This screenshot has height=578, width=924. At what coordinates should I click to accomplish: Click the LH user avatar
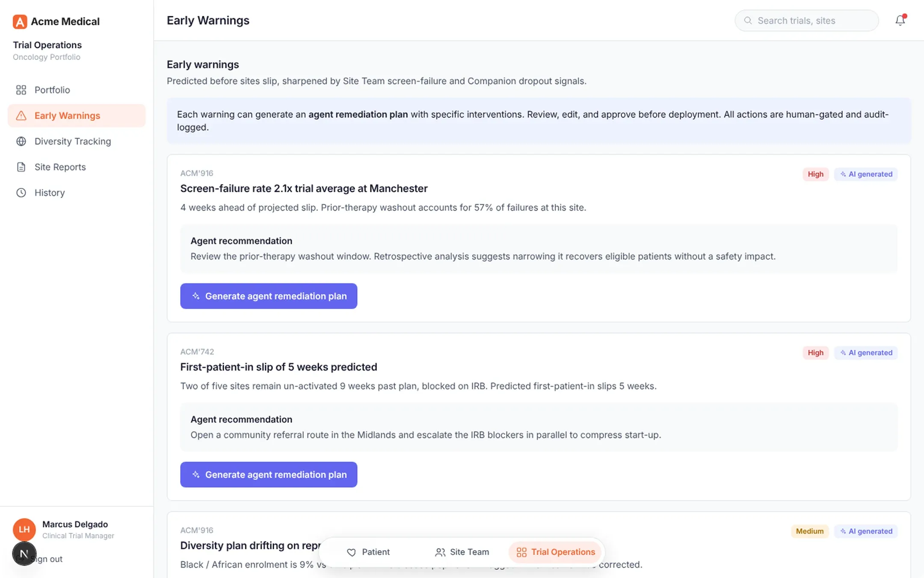[24, 530]
